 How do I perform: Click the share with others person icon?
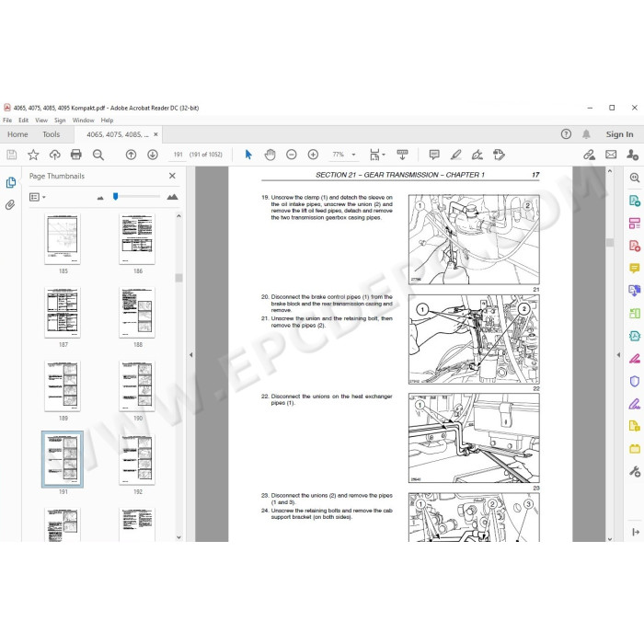(633, 155)
